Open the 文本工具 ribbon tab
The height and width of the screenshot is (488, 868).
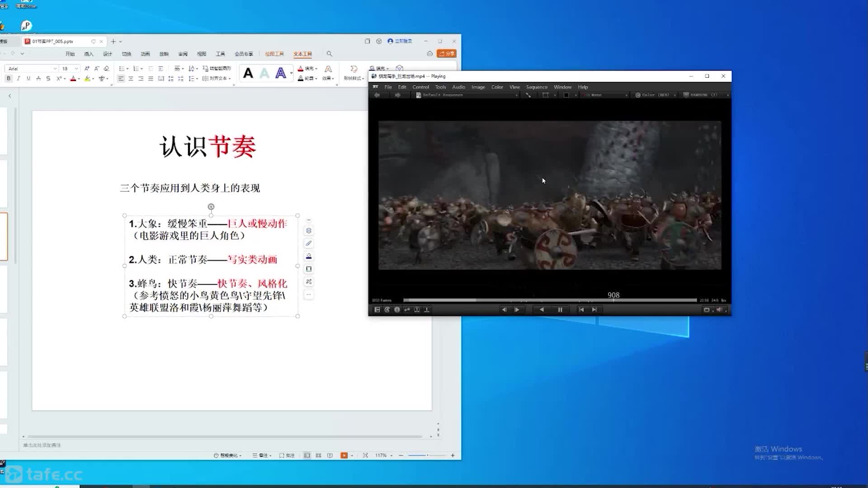point(302,54)
